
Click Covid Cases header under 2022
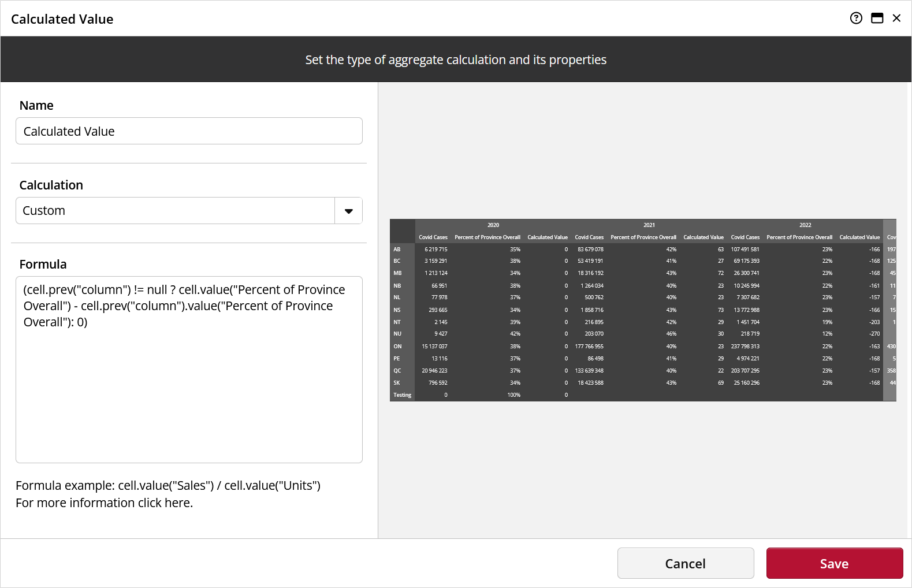point(745,237)
